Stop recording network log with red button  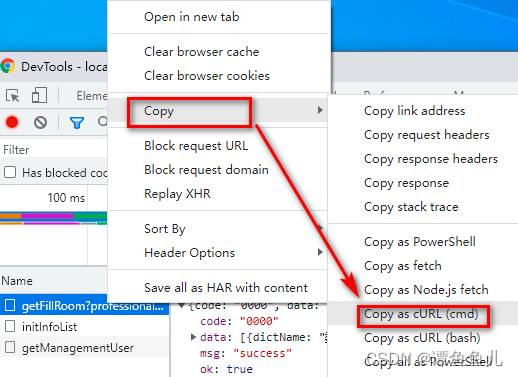[x=12, y=122]
